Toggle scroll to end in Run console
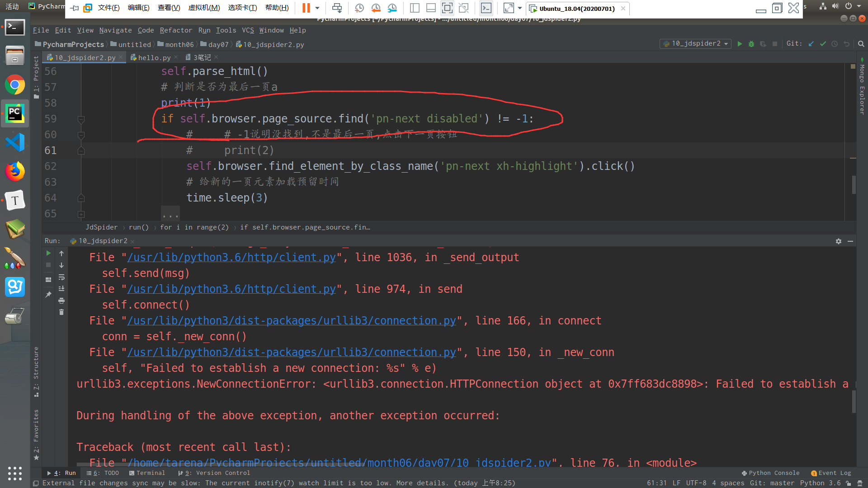Image resolution: width=868 pixels, height=488 pixels. tap(61, 289)
